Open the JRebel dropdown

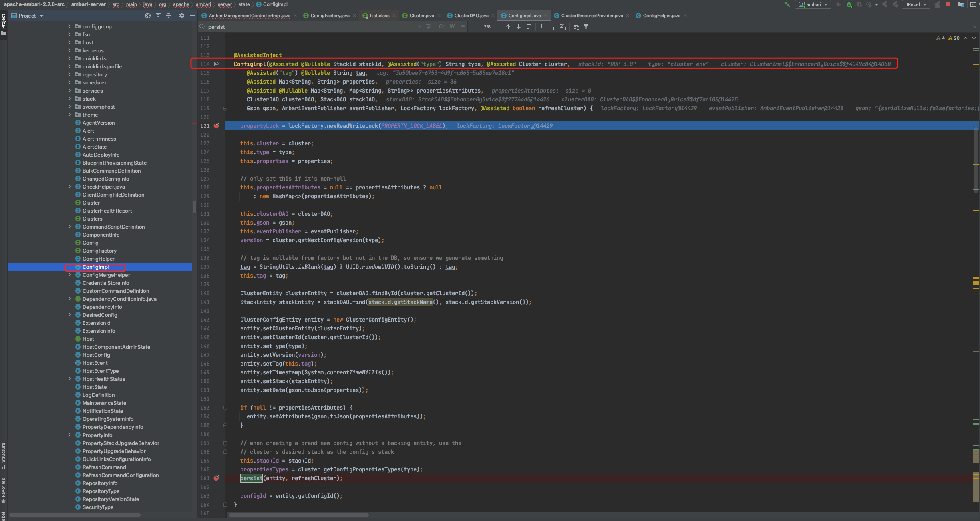tap(916, 4)
